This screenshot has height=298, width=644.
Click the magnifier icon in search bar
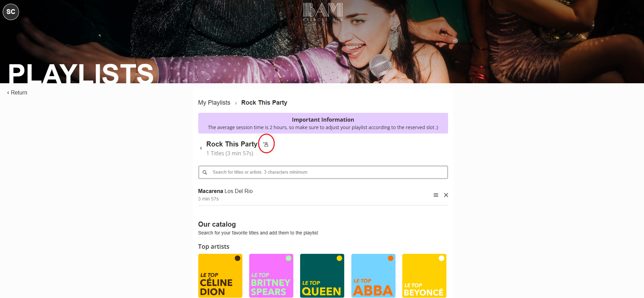205,173
